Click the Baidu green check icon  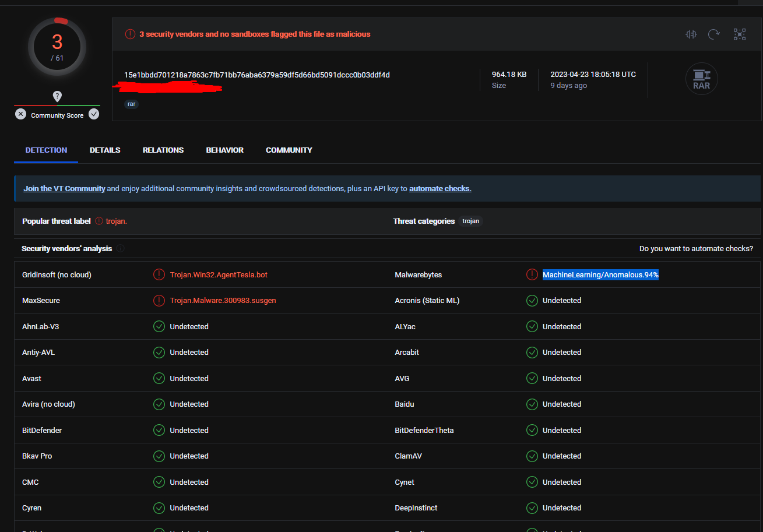click(532, 404)
